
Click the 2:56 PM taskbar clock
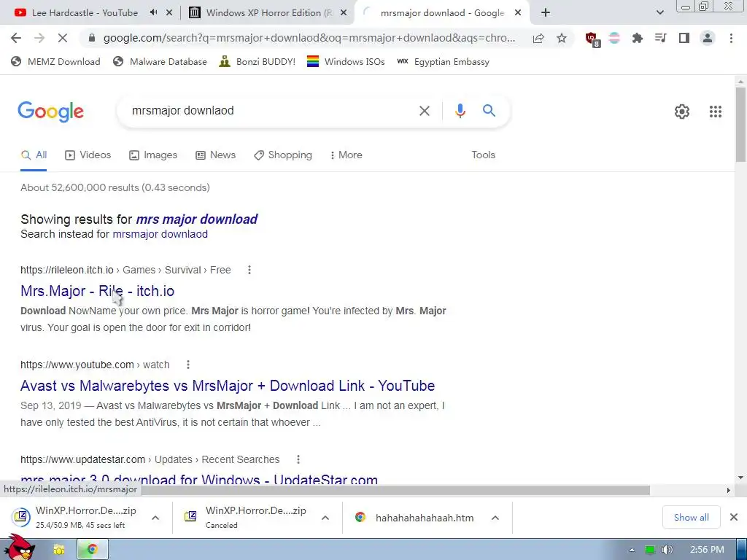click(707, 550)
